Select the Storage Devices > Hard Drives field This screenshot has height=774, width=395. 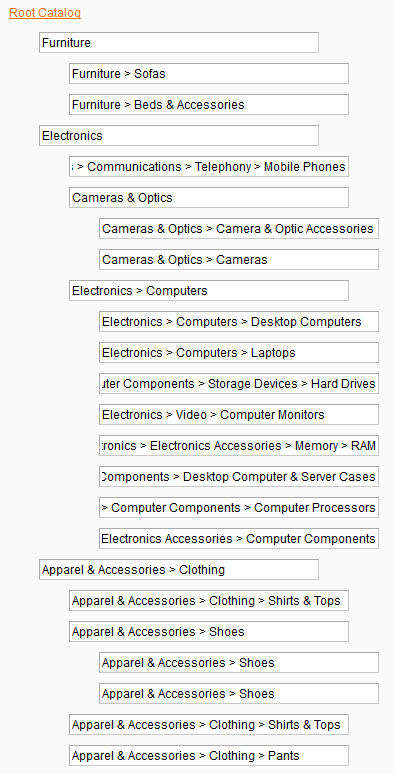pyautogui.click(x=239, y=384)
